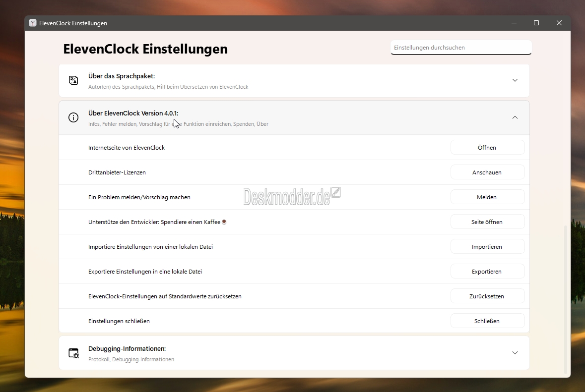View third-party licenses with Anschauen
Viewport: 585px width, 392px height.
(487, 172)
